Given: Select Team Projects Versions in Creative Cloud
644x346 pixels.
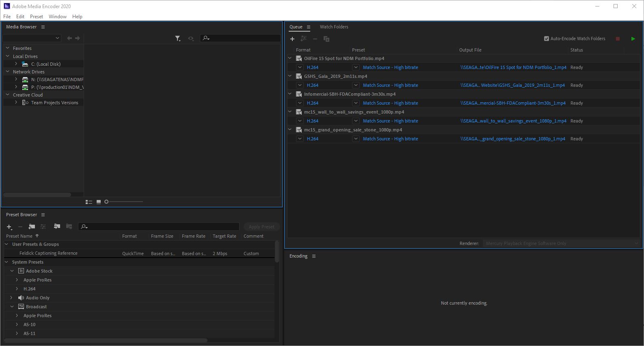Looking at the screenshot, I should pyautogui.click(x=54, y=103).
